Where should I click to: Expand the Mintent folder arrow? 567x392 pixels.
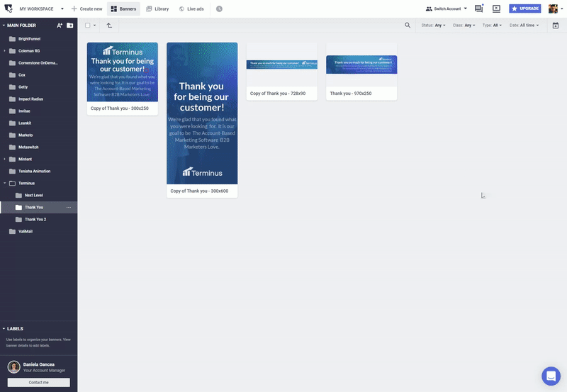tap(4, 159)
